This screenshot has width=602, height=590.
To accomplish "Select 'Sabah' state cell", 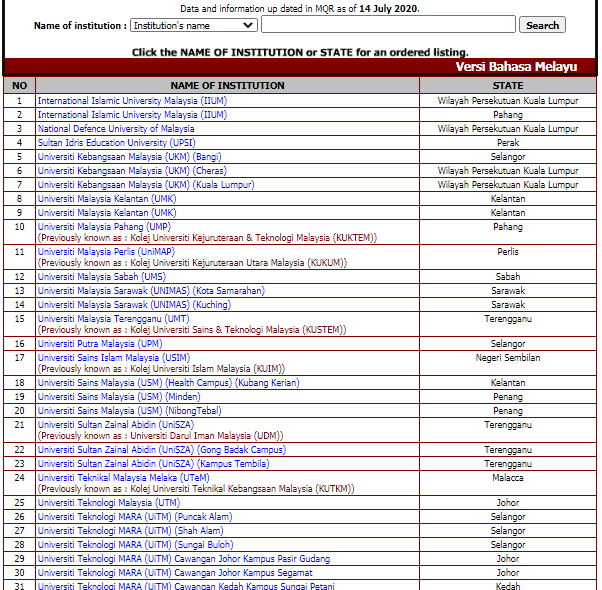I will coord(508,277).
